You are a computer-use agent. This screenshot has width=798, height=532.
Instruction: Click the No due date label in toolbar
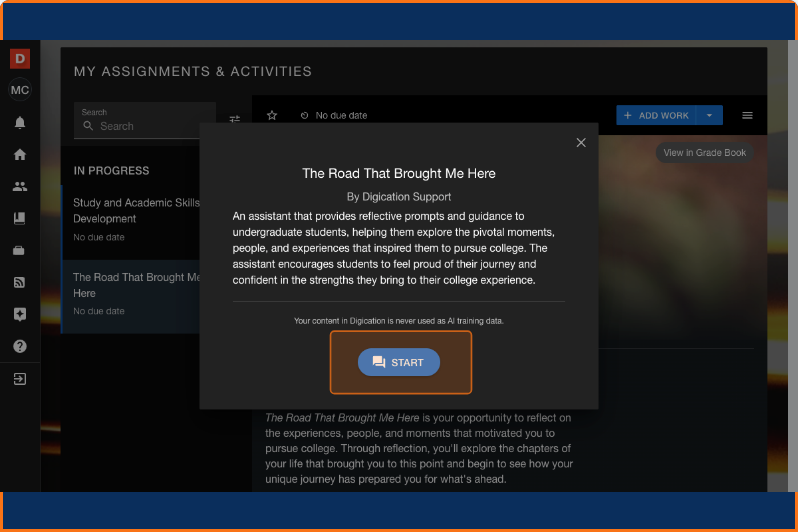point(341,116)
